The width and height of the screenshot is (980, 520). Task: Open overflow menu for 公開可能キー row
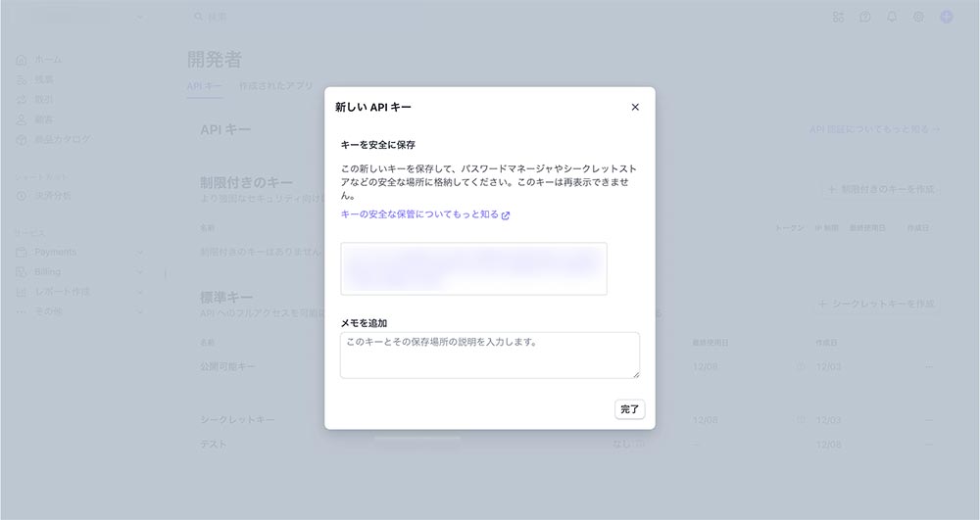click(929, 367)
